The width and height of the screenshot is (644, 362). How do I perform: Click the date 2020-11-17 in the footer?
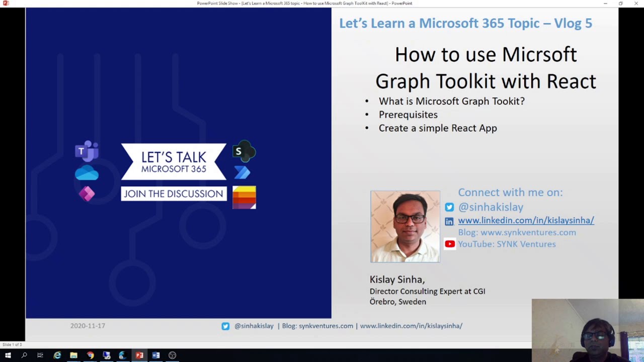(88, 326)
